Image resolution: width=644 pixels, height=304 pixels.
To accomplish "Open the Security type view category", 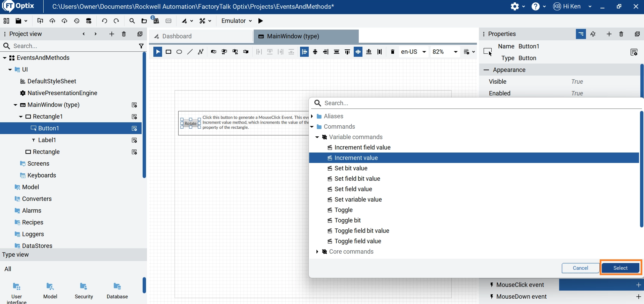I will point(84,291).
